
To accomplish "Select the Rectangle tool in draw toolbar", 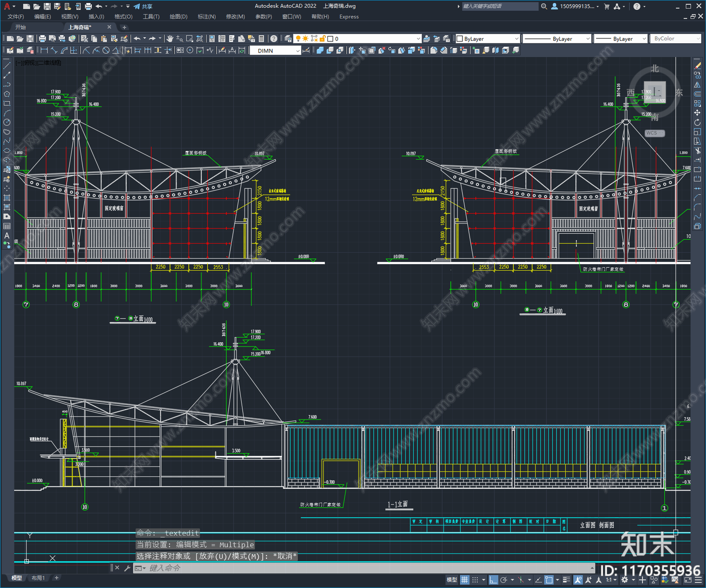I will tap(7, 104).
